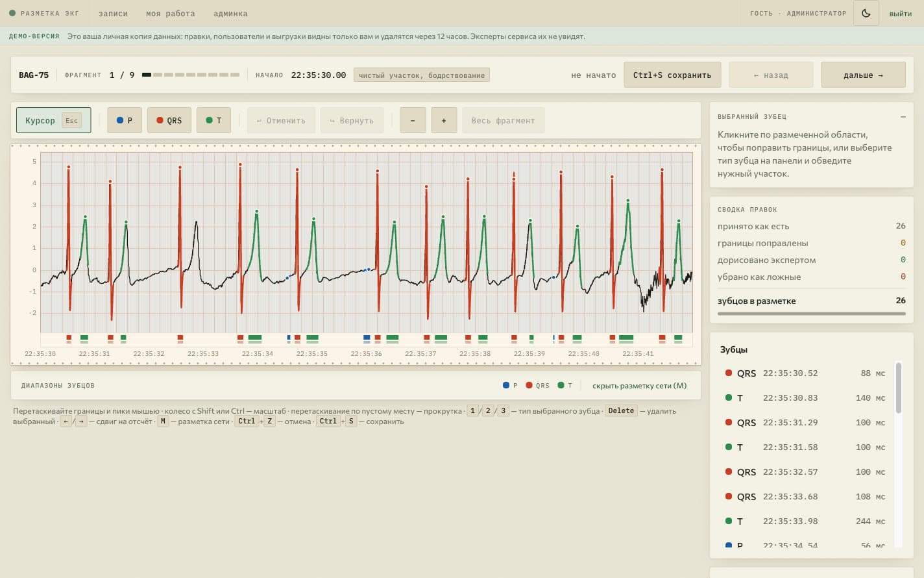Activate the «Курсор» cursor mode
The height and width of the screenshot is (578, 924).
[x=53, y=120]
